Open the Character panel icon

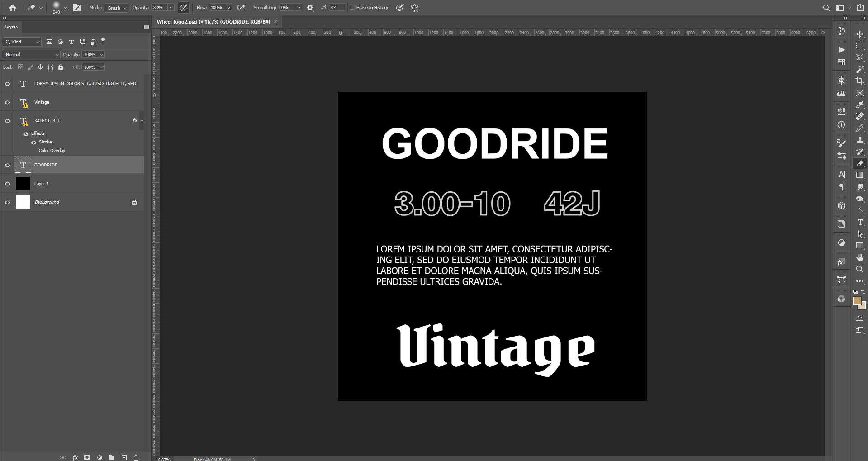(x=841, y=174)
